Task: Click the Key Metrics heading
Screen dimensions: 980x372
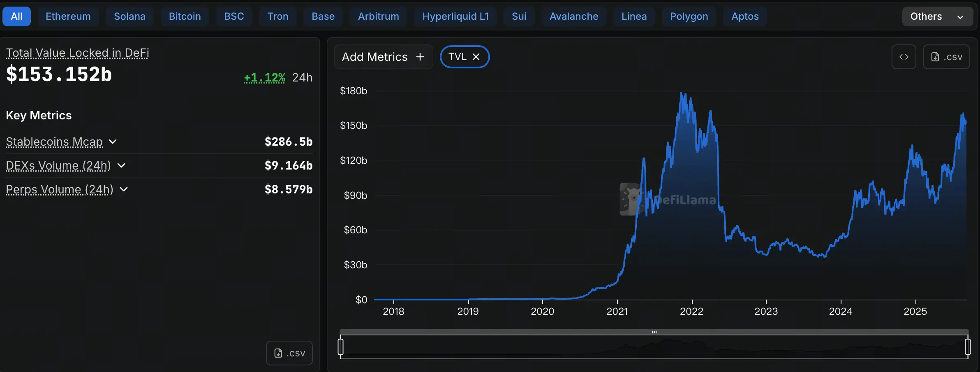Action: (x=39, y=115)
